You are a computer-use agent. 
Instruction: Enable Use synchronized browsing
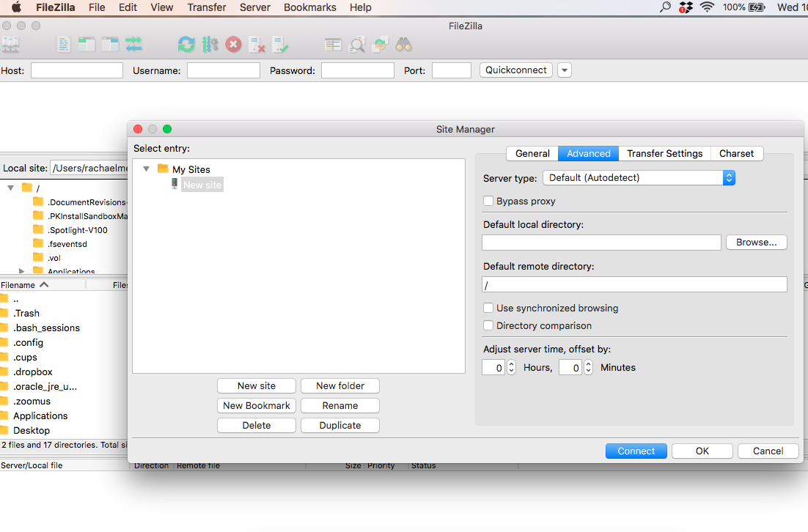(488, 309)
